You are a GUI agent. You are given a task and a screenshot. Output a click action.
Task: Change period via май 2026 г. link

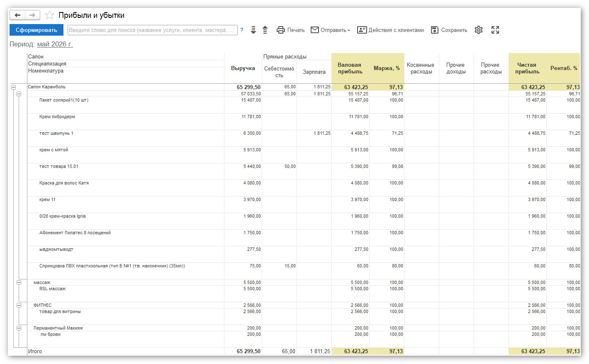[x=55, y=44]
